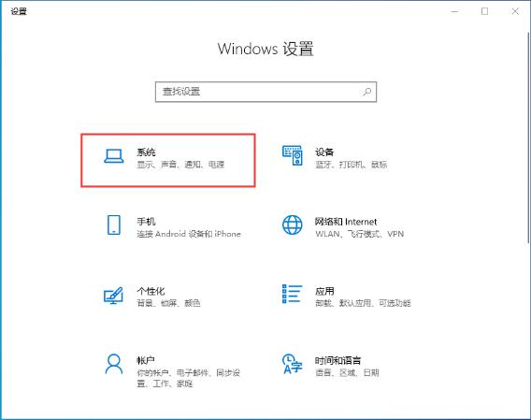Open the 个性化 paintbrush icon

click(x=113, y=296)
